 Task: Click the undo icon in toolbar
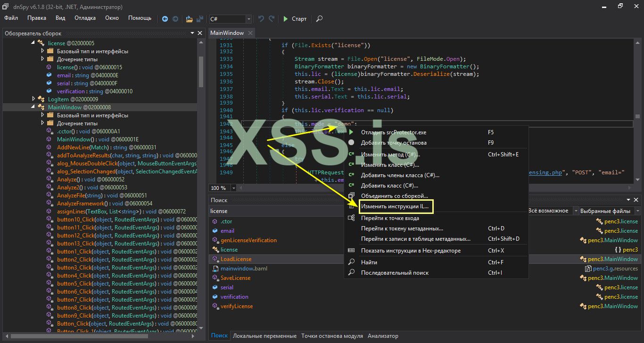(261, 19)
